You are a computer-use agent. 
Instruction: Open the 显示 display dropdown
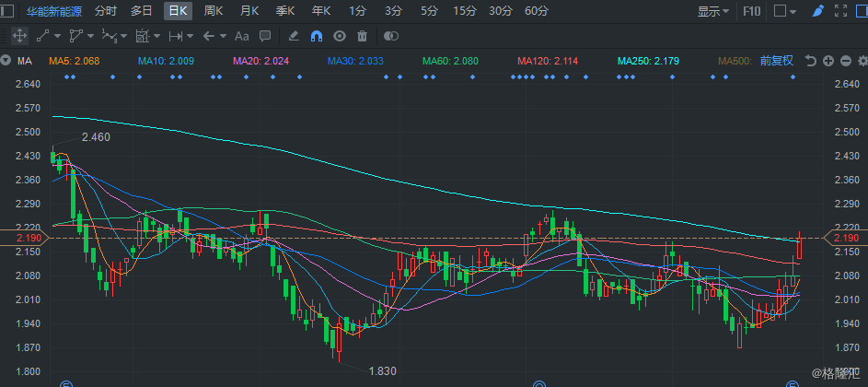click(712, 11)
